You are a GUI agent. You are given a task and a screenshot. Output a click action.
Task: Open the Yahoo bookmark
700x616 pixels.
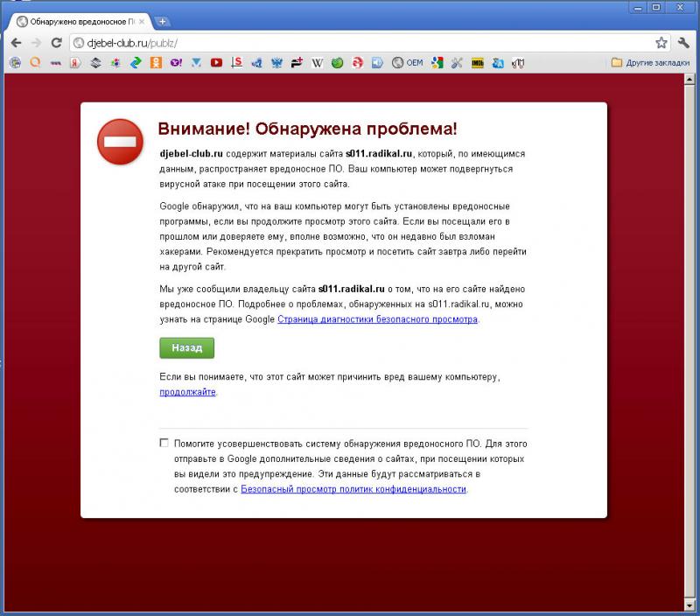pyautogui.click(x=176, y=63)
